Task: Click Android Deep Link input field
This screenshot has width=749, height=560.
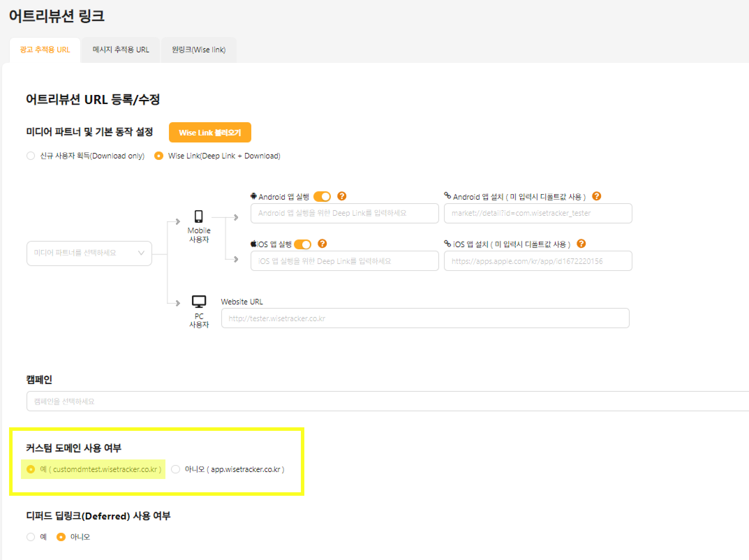Action: point(344,213)
